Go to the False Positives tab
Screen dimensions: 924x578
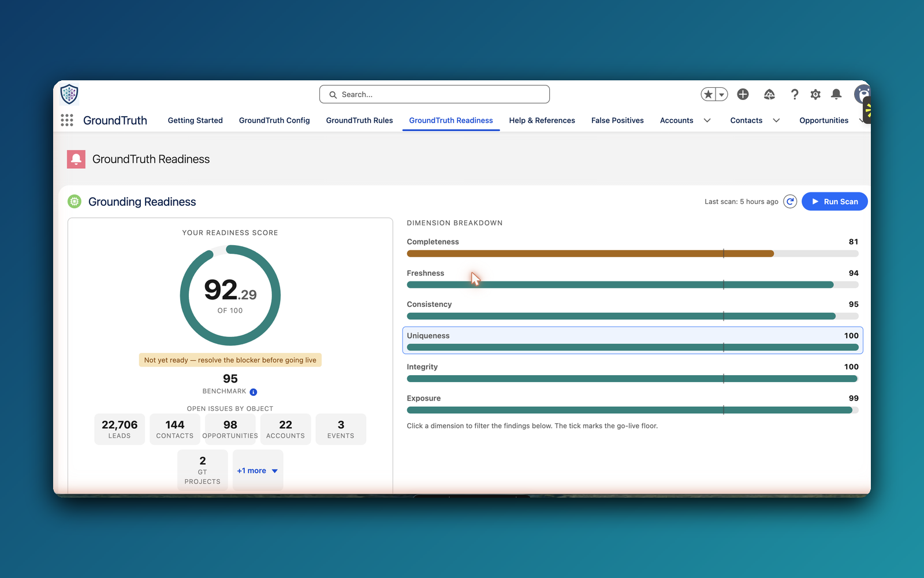click(x=617, y=120)
